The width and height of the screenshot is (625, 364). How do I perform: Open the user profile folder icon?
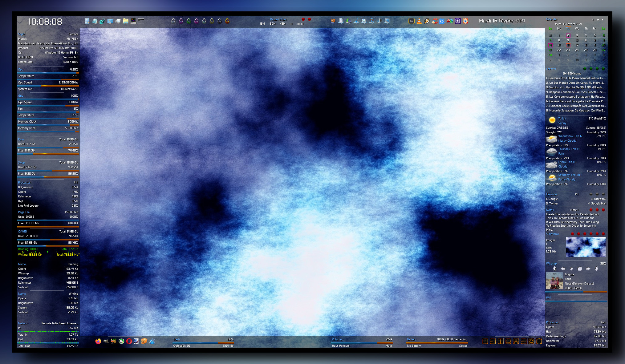tap(333, 21)
